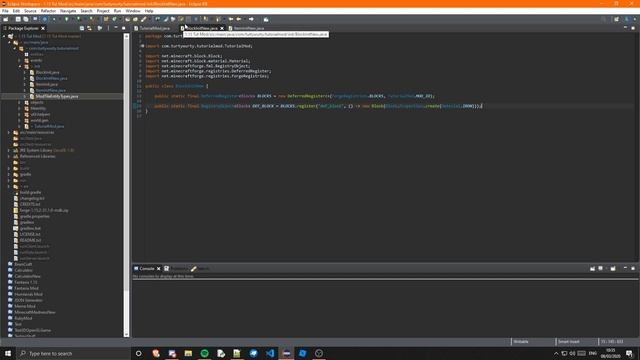Viewport: 640px width, 360px height.
Task: Expand the src/main/resources folder
Action: coord(9,132)
